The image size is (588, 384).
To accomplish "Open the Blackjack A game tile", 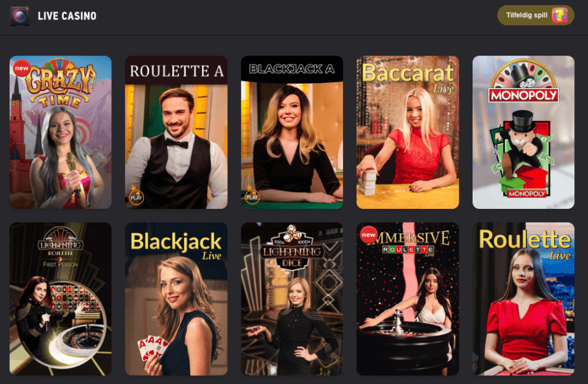I will click(x=292, y=132).
